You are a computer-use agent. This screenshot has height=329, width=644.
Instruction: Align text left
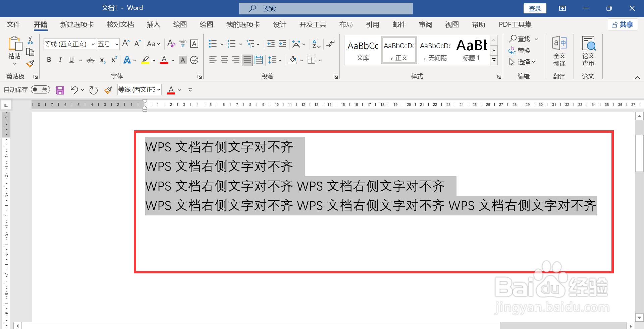pyautogui.click(x=213, y=60)
